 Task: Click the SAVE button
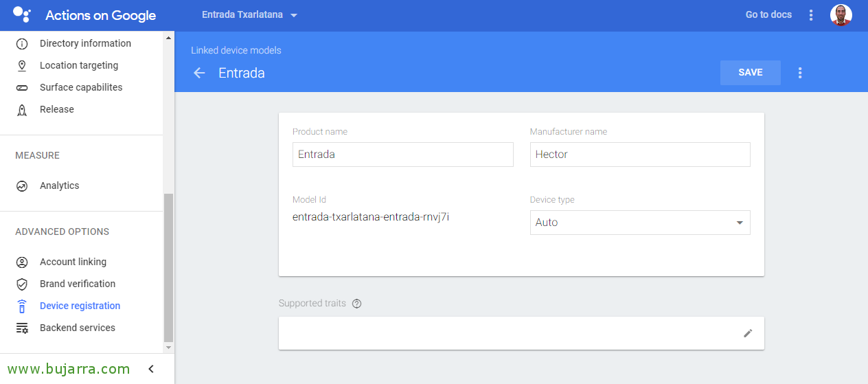[x=750, y=73]
